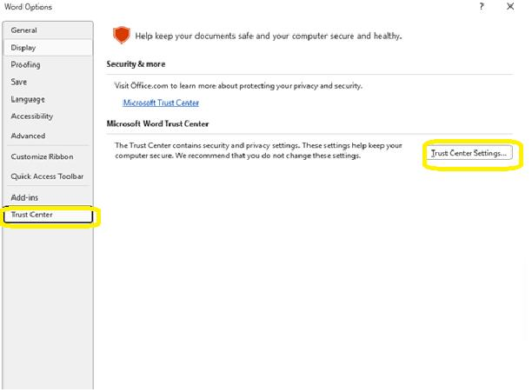Click the Trust Center Settings button

(x=469, y=153)
